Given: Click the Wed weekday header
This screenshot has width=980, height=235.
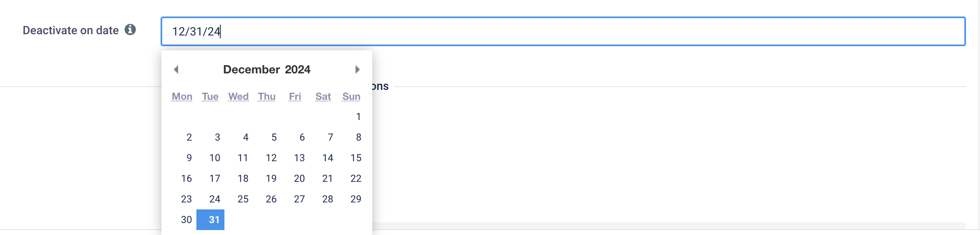Looking at the screenshot, I should point(238,96).
